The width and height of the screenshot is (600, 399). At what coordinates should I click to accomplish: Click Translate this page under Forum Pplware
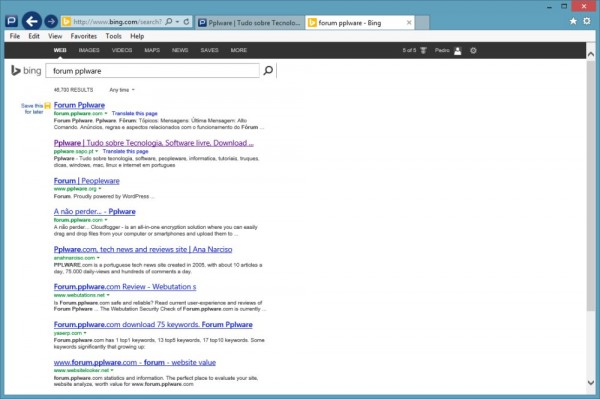tap(135, 114)
